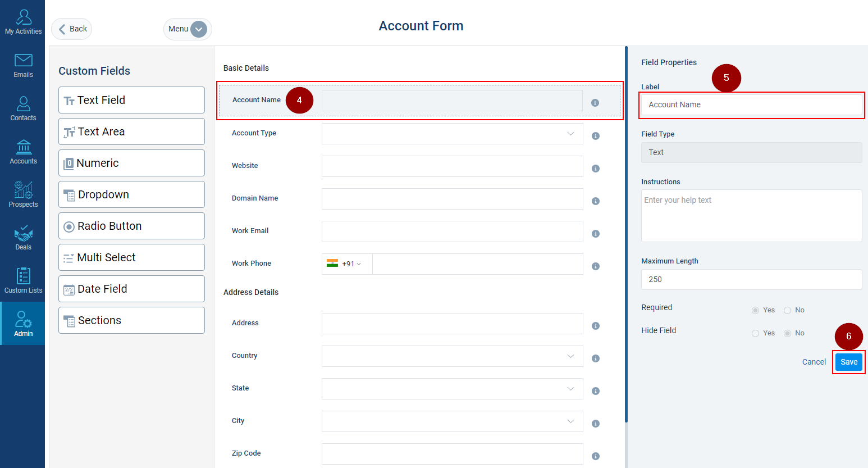Navigate to Prospects
The height and width of the screenshot is (468, 868).
(23, 196)
